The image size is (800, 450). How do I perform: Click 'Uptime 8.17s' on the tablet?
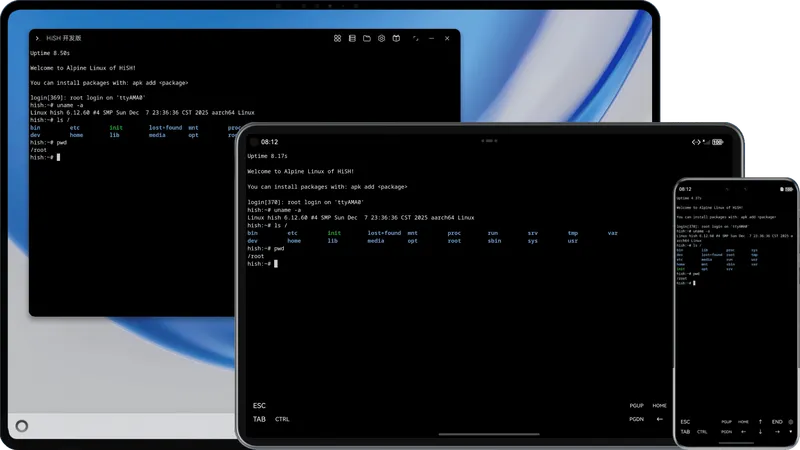coord(267,156)
